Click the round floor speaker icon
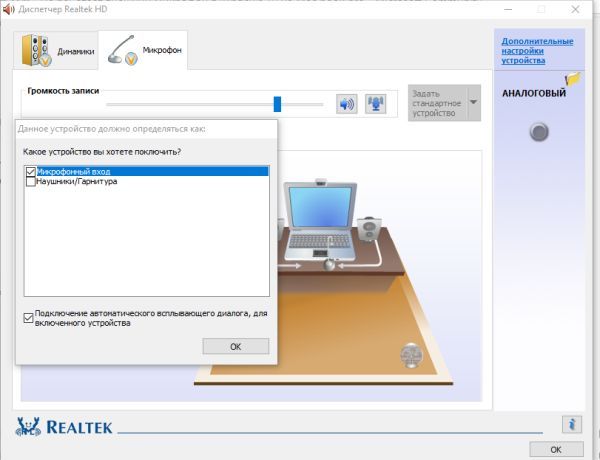 411,356
